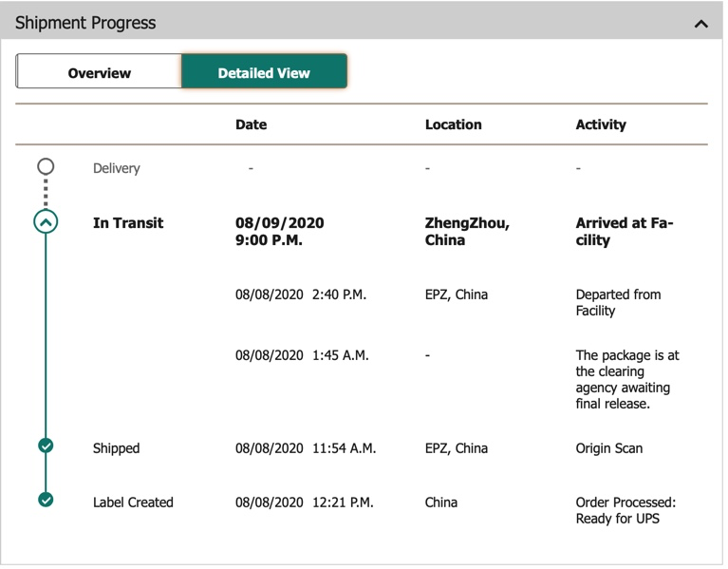Switch to the Overview tab

pyautogui.click(x=99, y=72)
